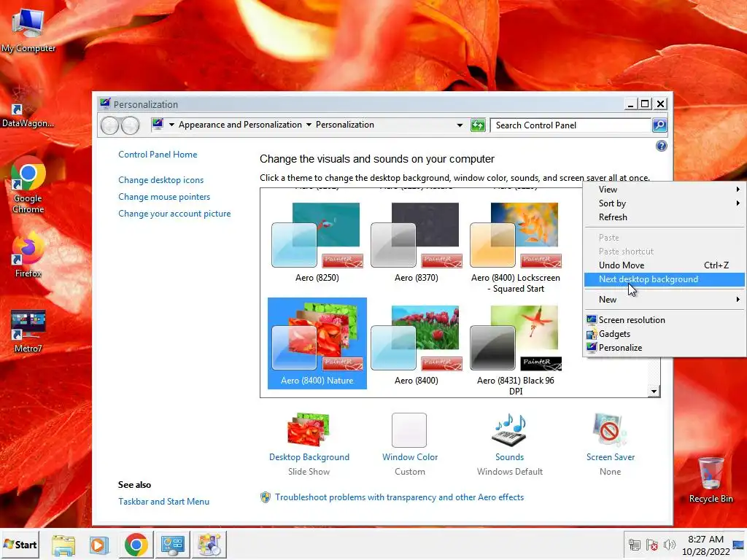Click the Personalization taskbar button
Screen dimensions: 747x560
coord(209,545)
